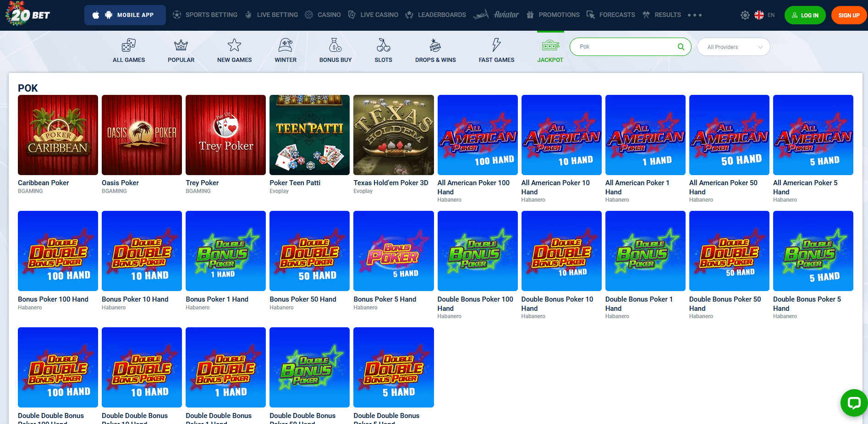Open Oasis Poker game thumbnail
The width and height of the screenshot is (868, 424).
pos(142,135)
